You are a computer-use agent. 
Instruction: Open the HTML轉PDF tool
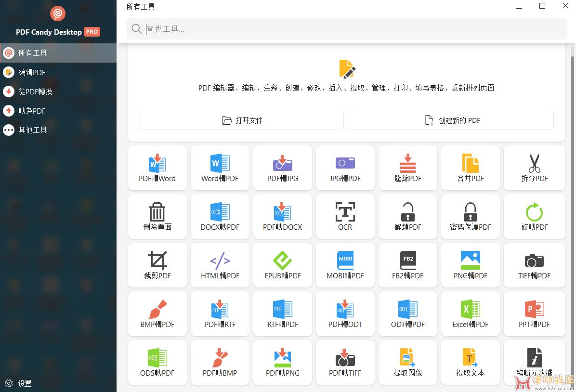(x=220, y=265)
